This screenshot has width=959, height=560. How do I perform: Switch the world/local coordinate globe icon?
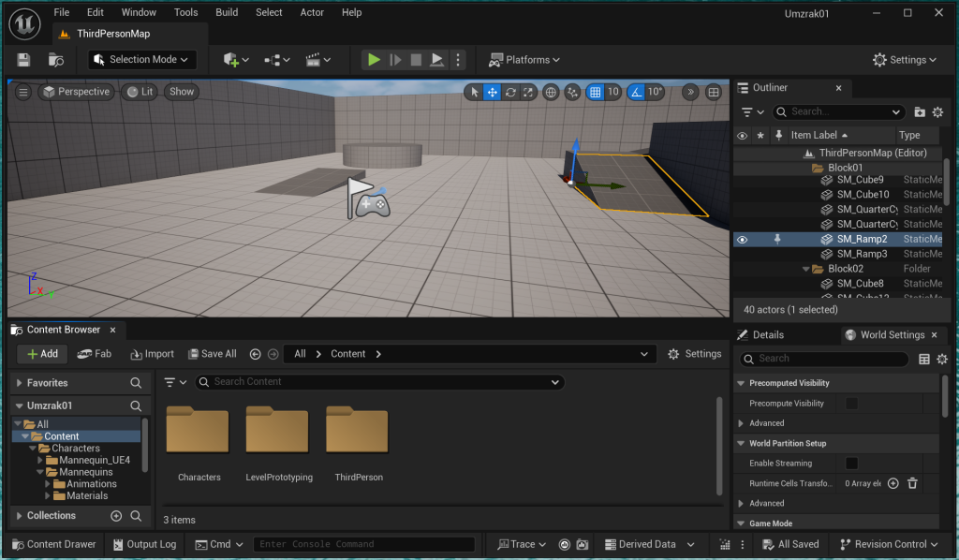coord(551,93)
